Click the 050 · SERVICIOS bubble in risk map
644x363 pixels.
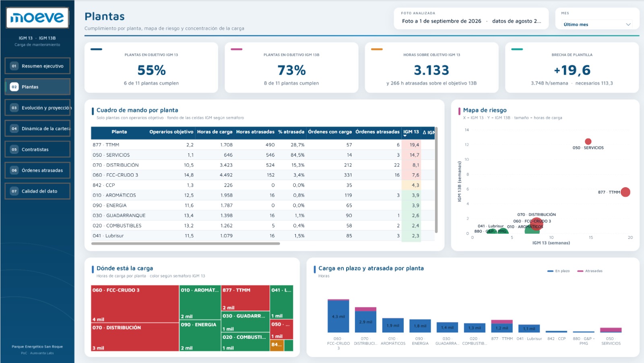588,141
